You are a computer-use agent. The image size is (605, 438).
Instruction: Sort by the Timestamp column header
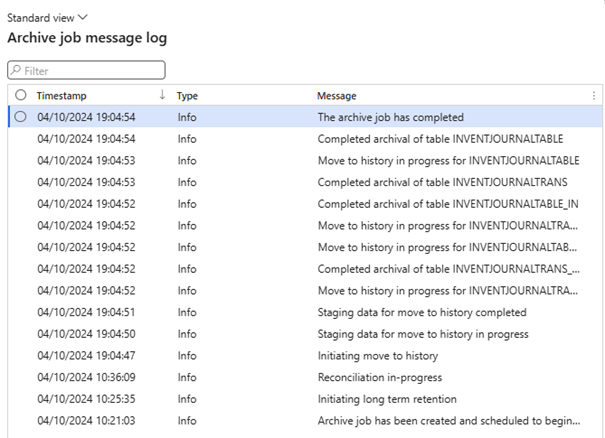click(62, 96)
